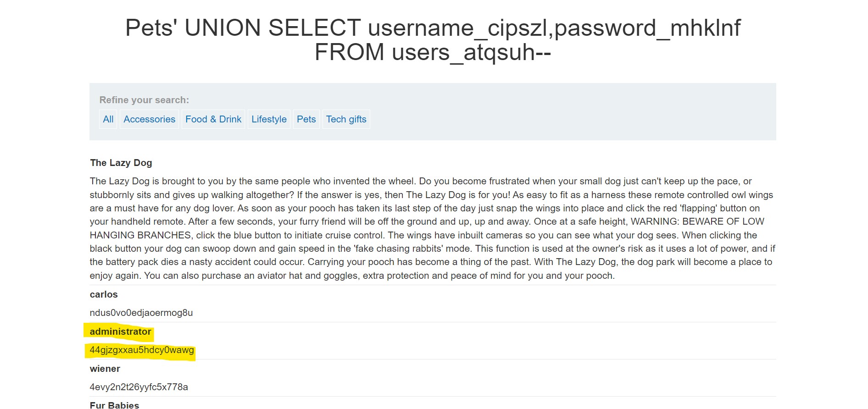Filter results by Pets category

click(306, 119)
